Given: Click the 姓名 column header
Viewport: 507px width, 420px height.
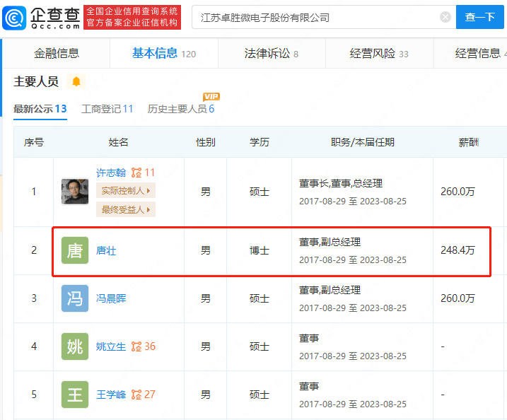Looking at the screenshot, I should [x=118, y=142].
